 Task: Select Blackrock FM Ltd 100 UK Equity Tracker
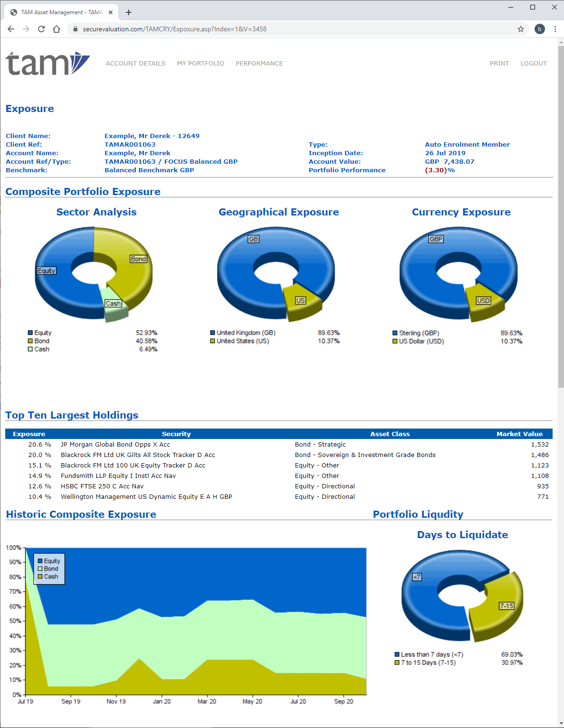pyautogui.click(x=133, y=466)
